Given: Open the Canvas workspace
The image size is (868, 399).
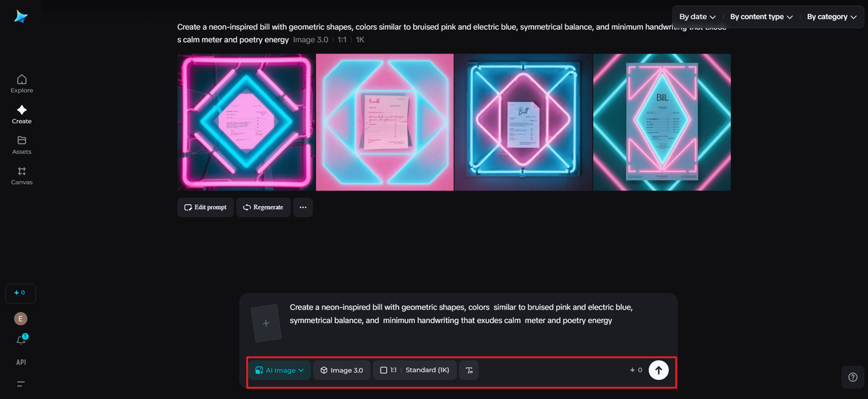Looking at the screenshot, I should pos(22,175).
